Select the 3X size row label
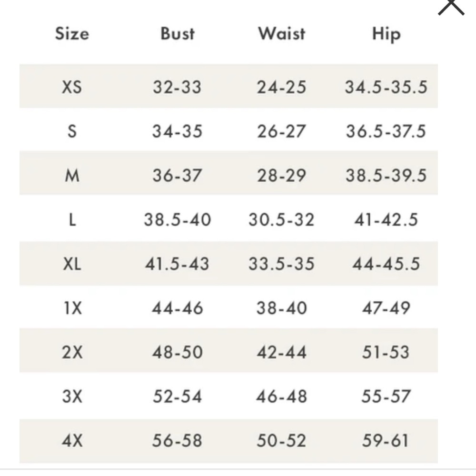476x476 pixels. 72,397
